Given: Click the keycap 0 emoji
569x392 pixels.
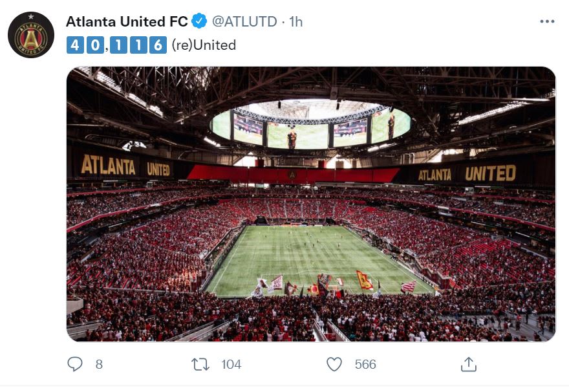Looking at the screenshot, I should (x=94, y=45).
